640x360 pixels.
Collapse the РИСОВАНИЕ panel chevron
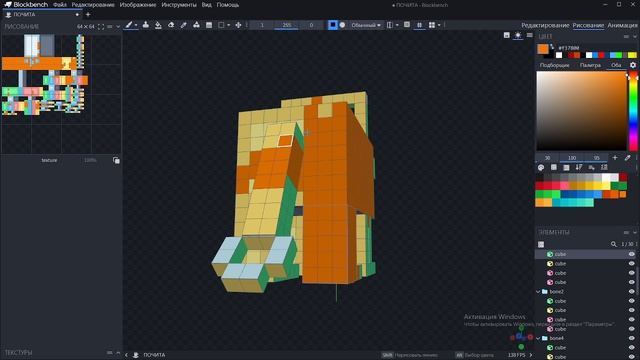pos(118,27)
